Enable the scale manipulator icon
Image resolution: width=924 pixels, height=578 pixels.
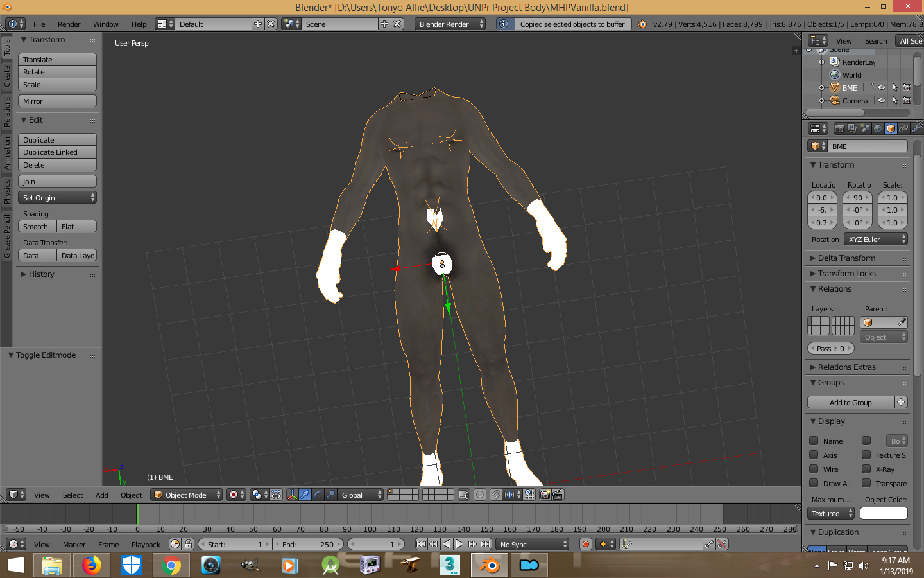[x=330, y=495]
